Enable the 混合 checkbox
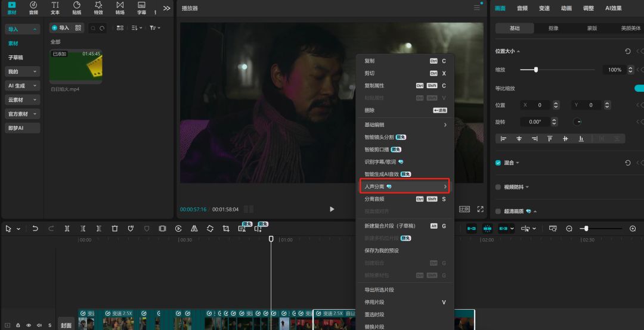The image size is (644, 330). [x=498, y=163]
